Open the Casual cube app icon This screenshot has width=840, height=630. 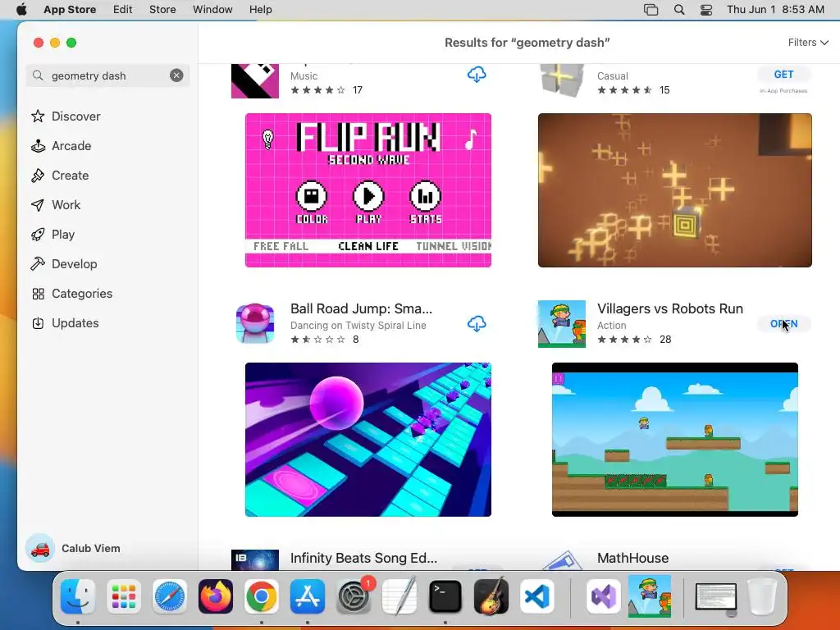(561, 81)
